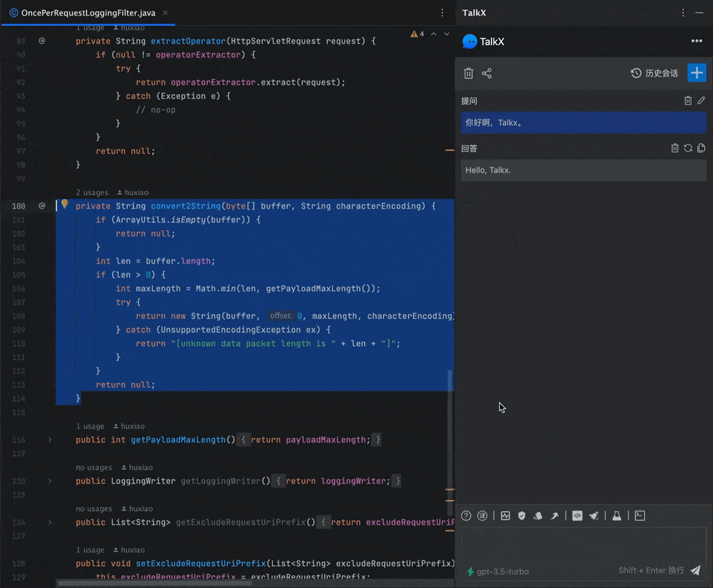The image size is (713, 588).
Task: Click 'no usages' hint above getExcludeRequestUriPrefix
Action: pos(94,509)
